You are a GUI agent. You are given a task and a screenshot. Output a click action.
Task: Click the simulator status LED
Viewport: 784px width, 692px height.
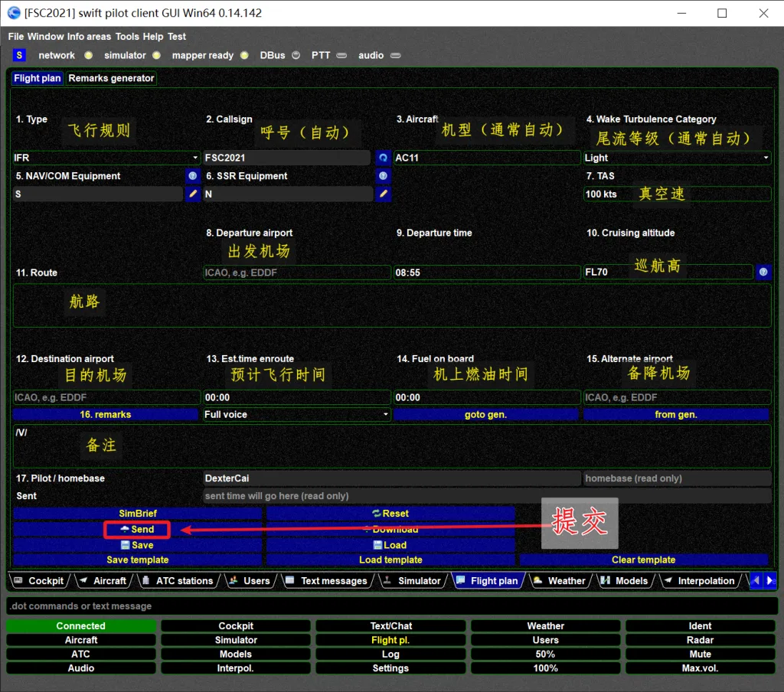click(156, 55)
